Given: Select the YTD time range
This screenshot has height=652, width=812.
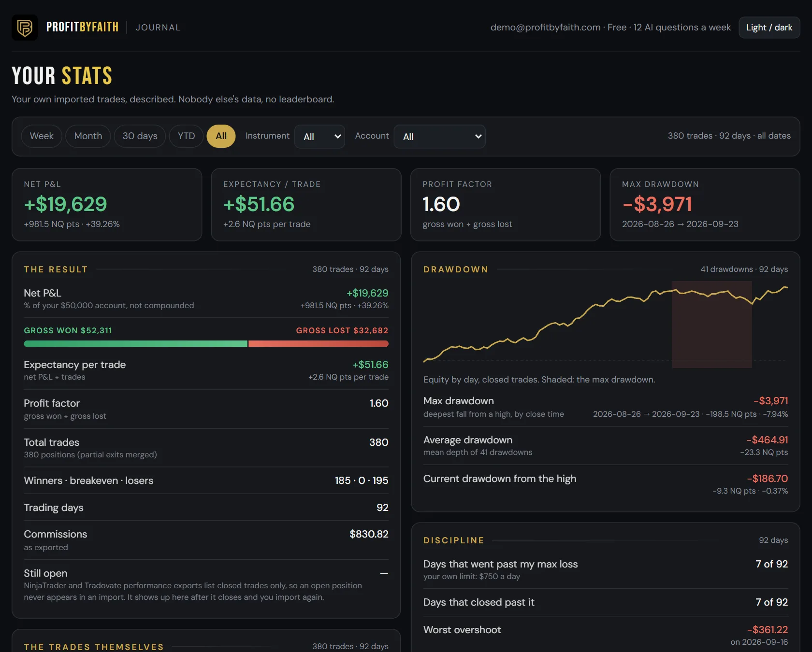Looking at the screenshot, I should click(186, 136).
